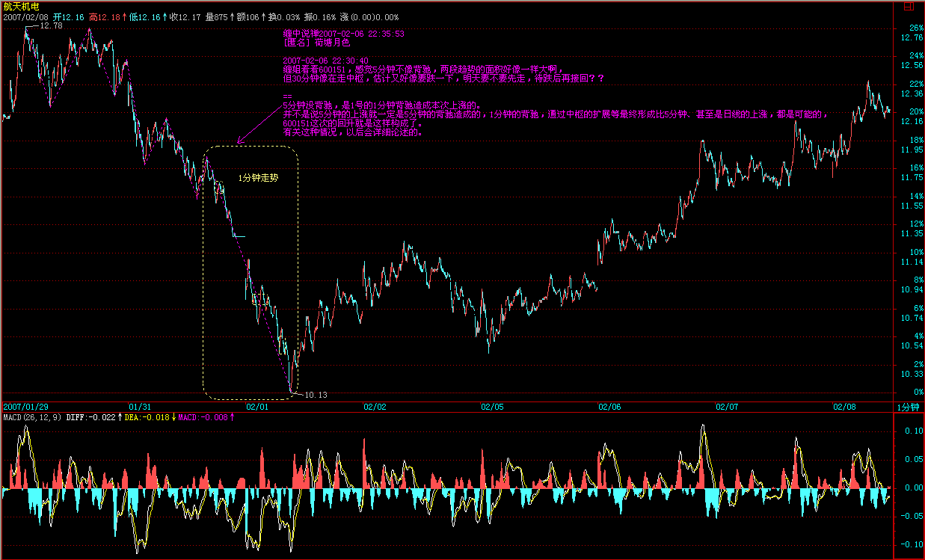
Task: Click the white up arrow after 量875
Action: (232, 16)
